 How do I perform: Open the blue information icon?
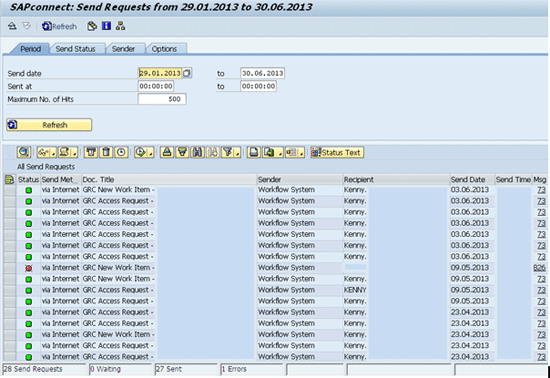coord(106,26)
